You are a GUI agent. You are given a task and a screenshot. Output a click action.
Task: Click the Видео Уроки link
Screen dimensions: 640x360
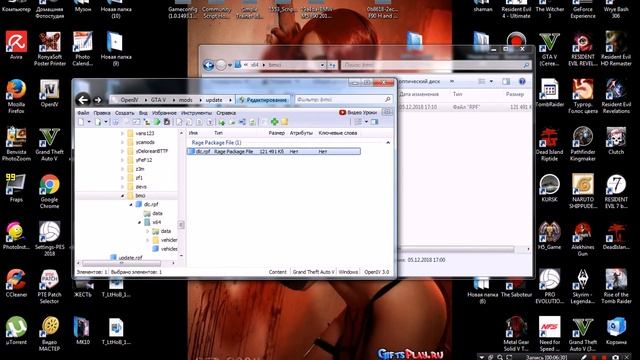(358, 112)
